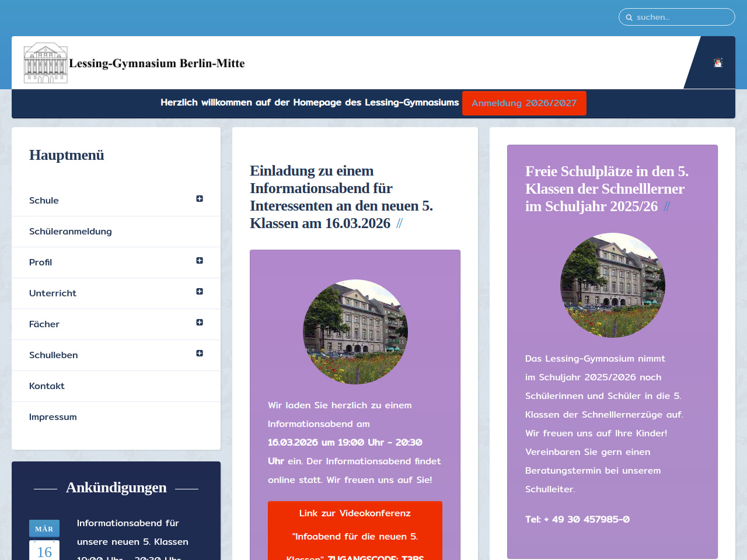
Task: Expand the Schule submenu plus icon
Action: [x=200, y=199]
